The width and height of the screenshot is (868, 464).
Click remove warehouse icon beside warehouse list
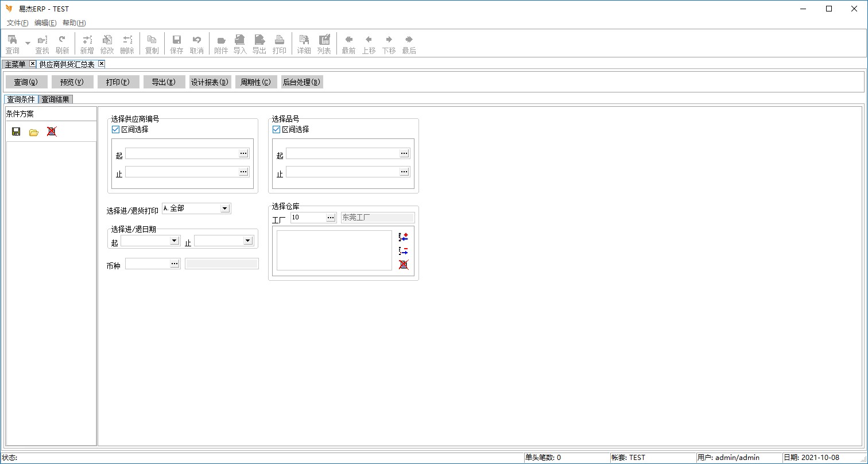pos(403,251)
